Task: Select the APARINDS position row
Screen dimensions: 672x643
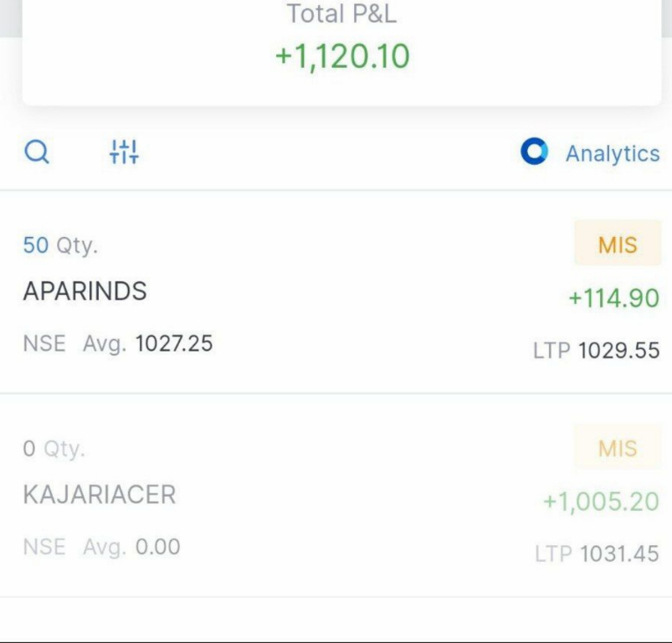Action: tap(335, 293)
